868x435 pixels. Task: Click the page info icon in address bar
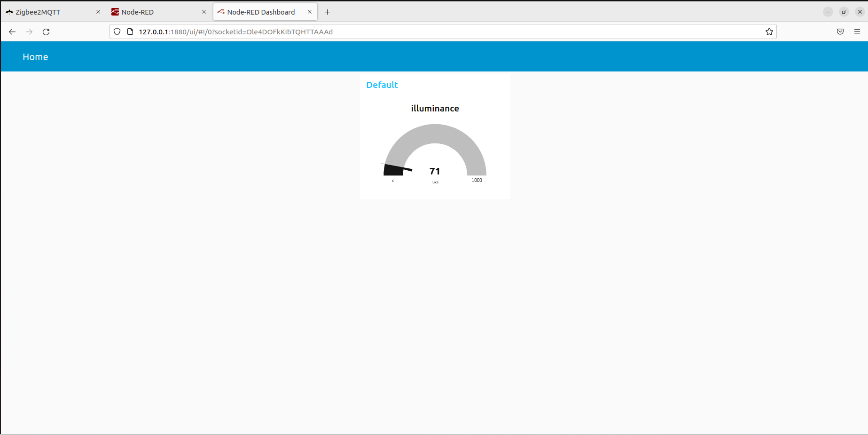[130, 32]
